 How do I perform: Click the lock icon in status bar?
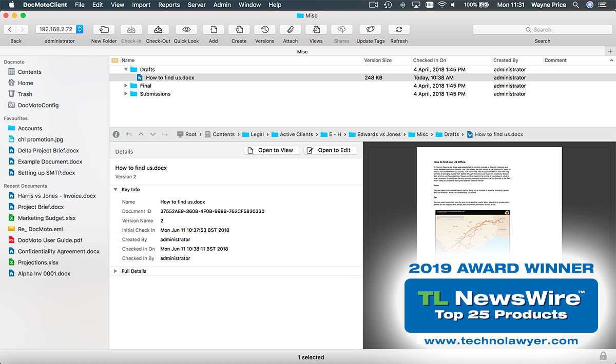coord(603,356)
